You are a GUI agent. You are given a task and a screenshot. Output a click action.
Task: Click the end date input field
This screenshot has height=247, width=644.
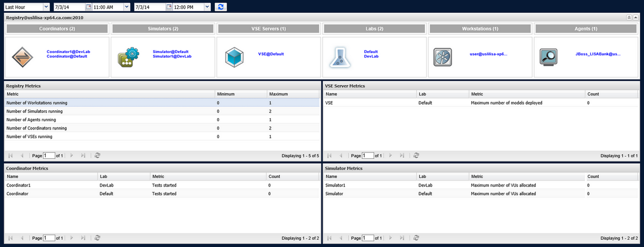pyautogui.click(x=150, y=7)
